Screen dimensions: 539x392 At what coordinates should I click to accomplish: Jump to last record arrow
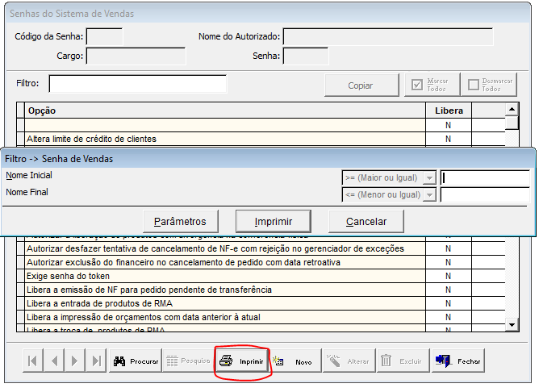(x=96, y=361)
